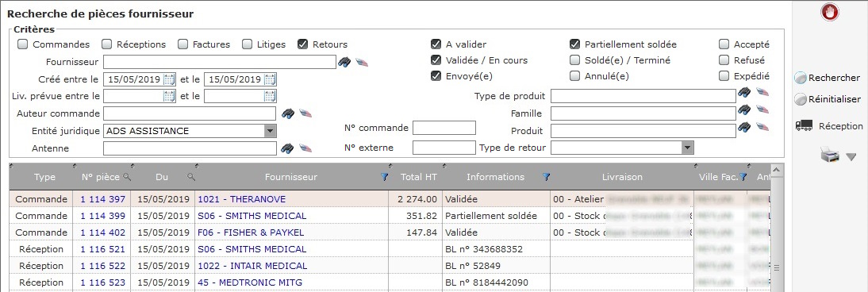
Task: Click the Livraison column header
Action: pos(622,177)
